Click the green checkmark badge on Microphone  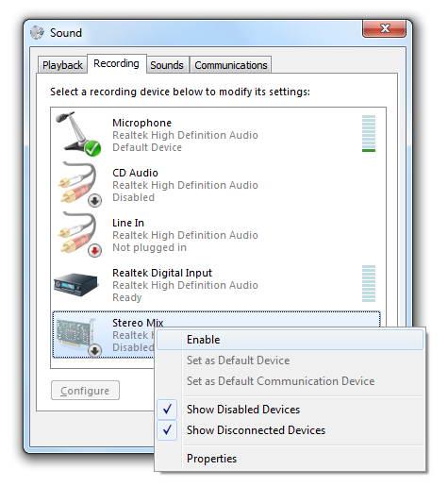click(x=92, y=148)
